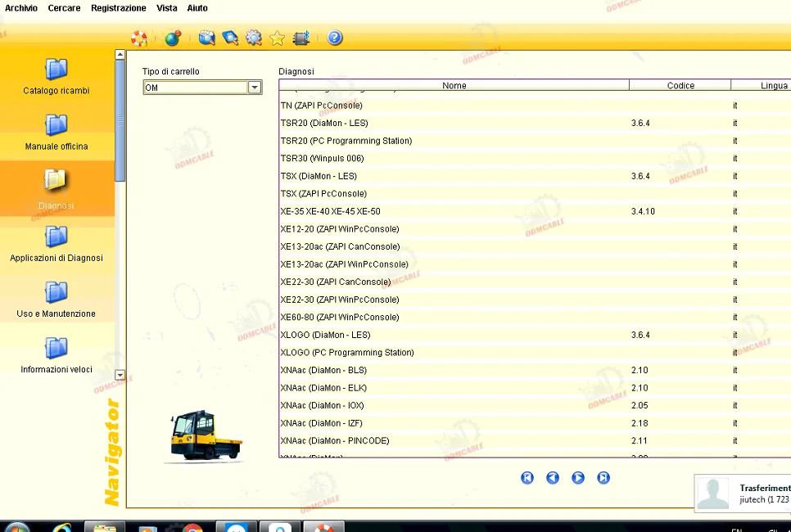Open settings search via the gear magnifier icon
The image size is (791, 532).
click(x=254, y=38)
